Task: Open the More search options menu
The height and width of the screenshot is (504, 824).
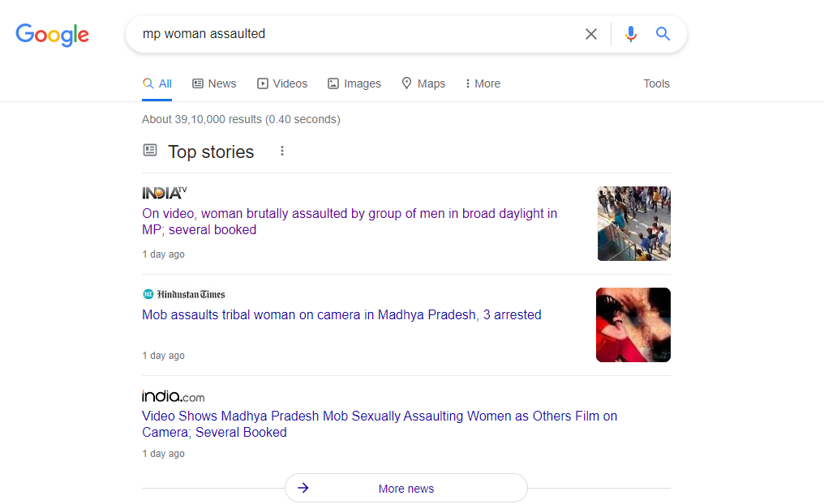Action: (x=483, y=84)
